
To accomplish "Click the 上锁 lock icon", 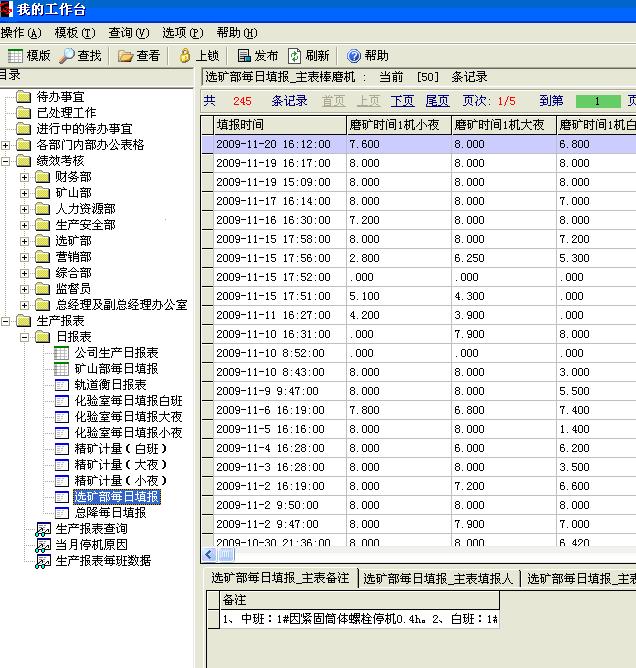I will 185,56.
